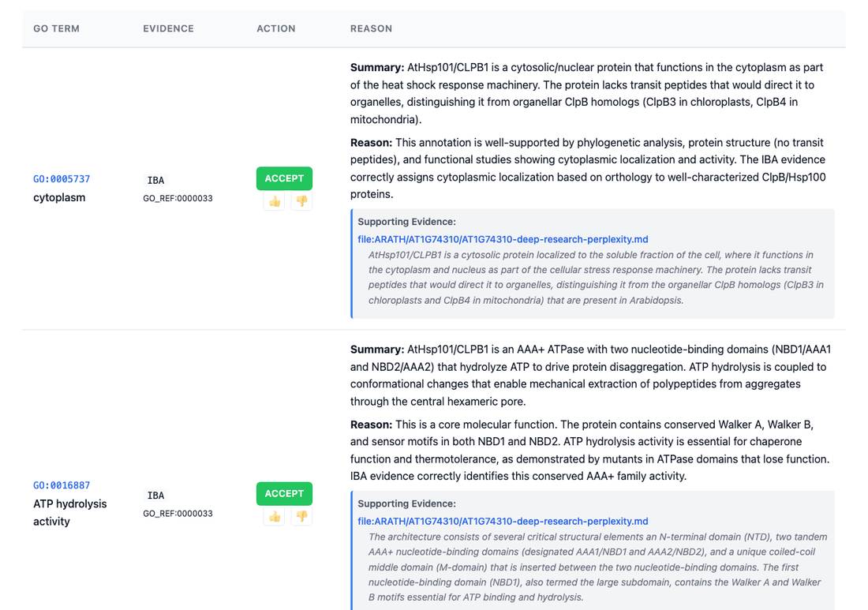Click the EVIDENCE column header
Image resolution: width=868 pixels, height=610 pixels.
(x=168, y=28)
